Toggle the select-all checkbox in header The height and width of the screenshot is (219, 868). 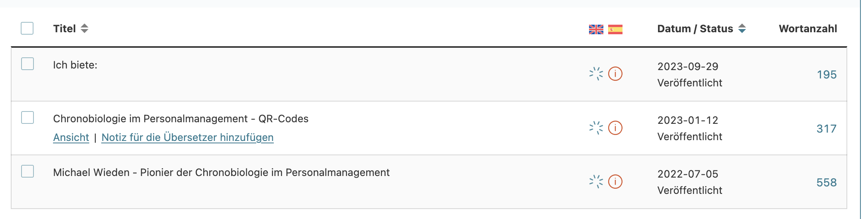click(27, 28)
